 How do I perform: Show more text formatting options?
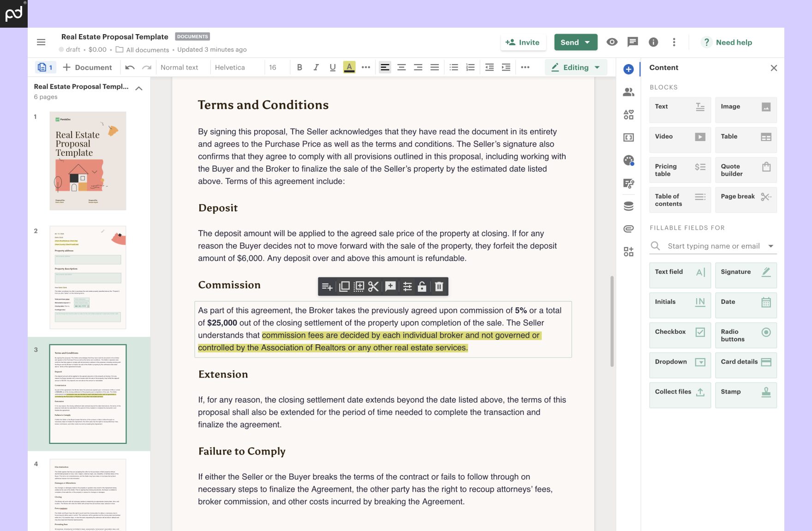click(x=366, y=67)
